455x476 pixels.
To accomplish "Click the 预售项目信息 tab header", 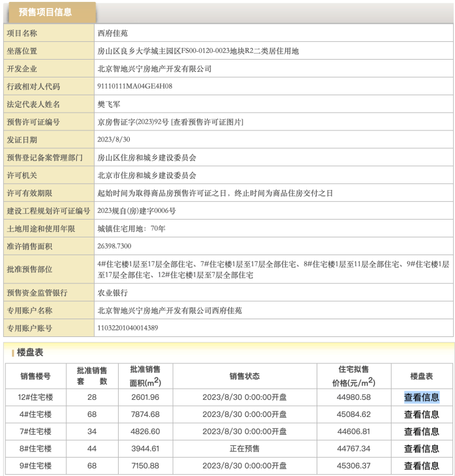I will pyautogui.click(x=45, y=12).
